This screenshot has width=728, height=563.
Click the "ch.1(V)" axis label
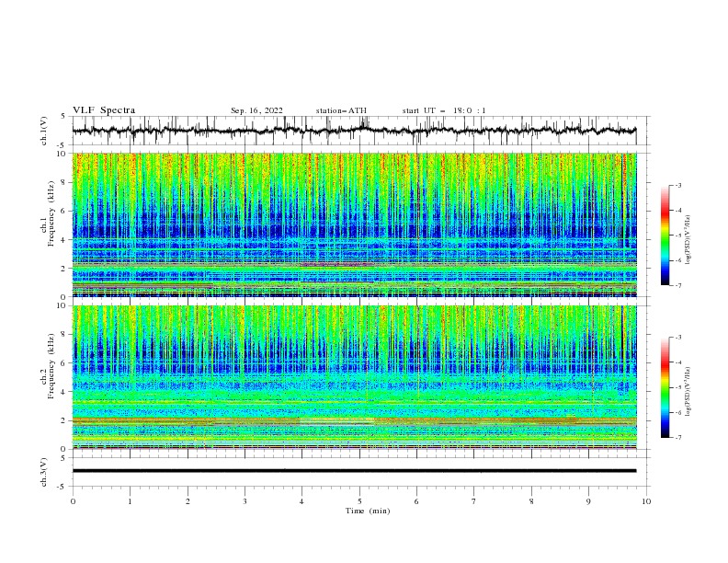[x=44, y=131]
